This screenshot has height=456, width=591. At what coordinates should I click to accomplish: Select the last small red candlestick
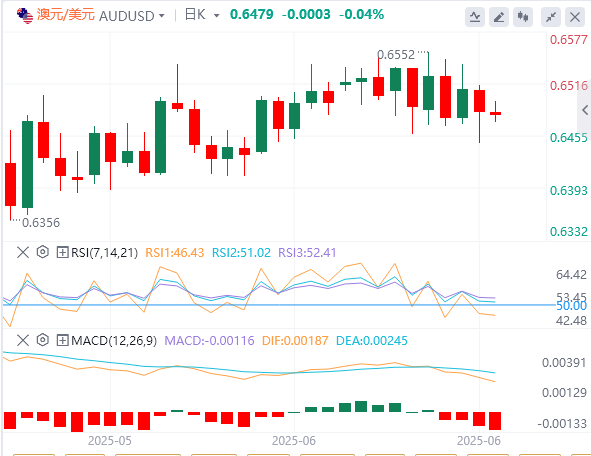[x=495, y=113]
